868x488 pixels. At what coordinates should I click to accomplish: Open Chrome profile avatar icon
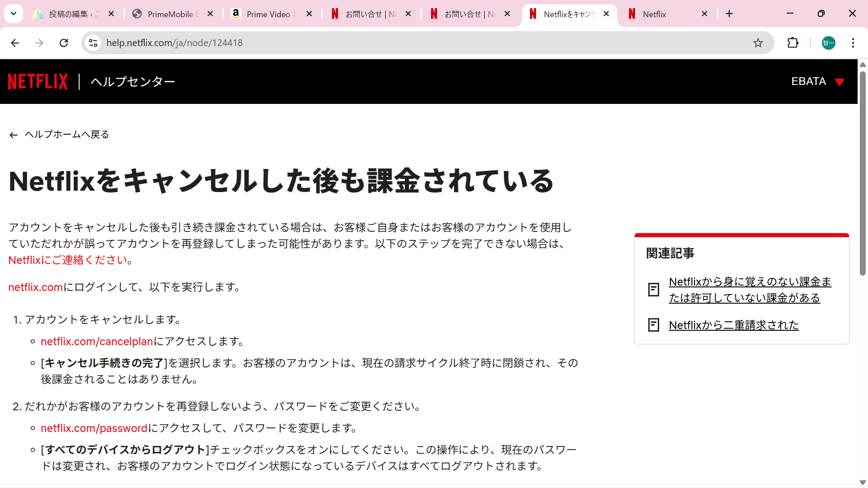828,43
